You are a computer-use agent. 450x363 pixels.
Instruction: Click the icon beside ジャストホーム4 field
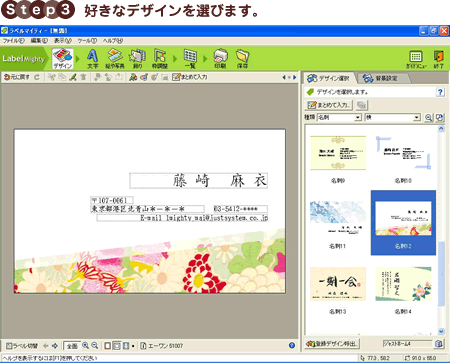[439, 343]
